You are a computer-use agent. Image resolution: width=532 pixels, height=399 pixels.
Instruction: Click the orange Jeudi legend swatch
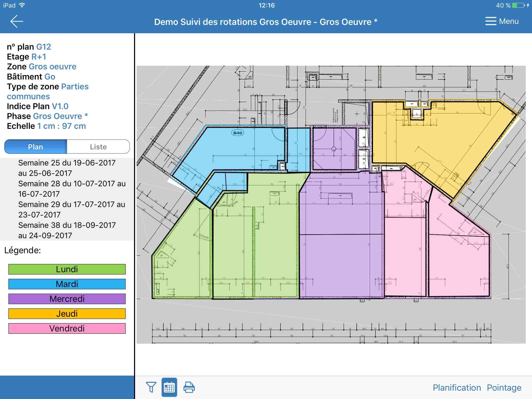(x=67, y=314)
